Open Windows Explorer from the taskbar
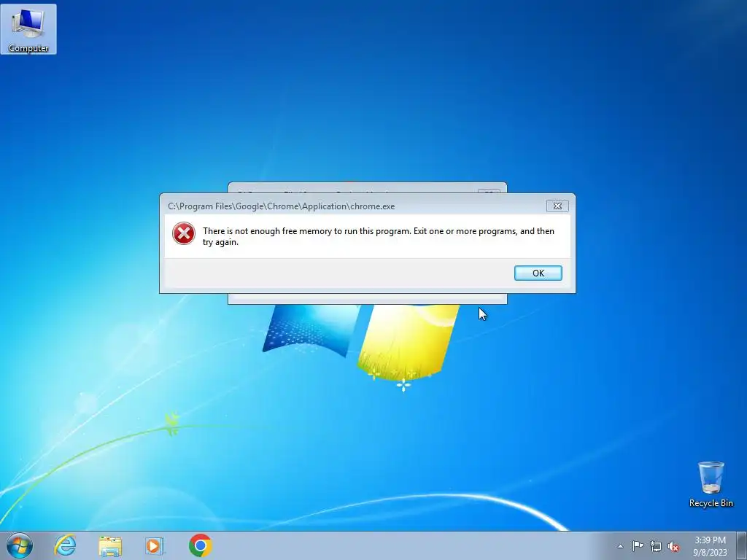Viewport: 747px width, 560px height. pyautogui.click(x=110, y=545)
